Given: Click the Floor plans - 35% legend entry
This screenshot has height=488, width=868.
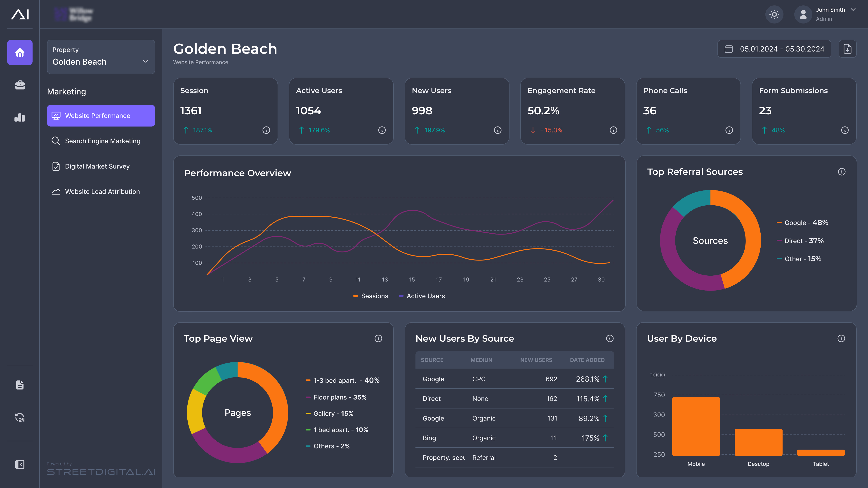Looking at the screenshot, I should coord(336,397).
